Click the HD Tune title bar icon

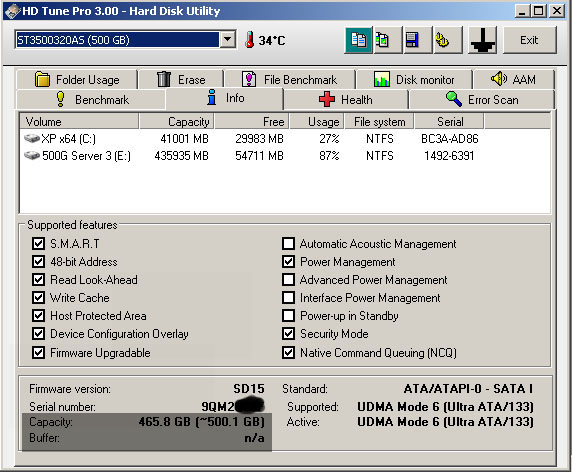[12, 11]
